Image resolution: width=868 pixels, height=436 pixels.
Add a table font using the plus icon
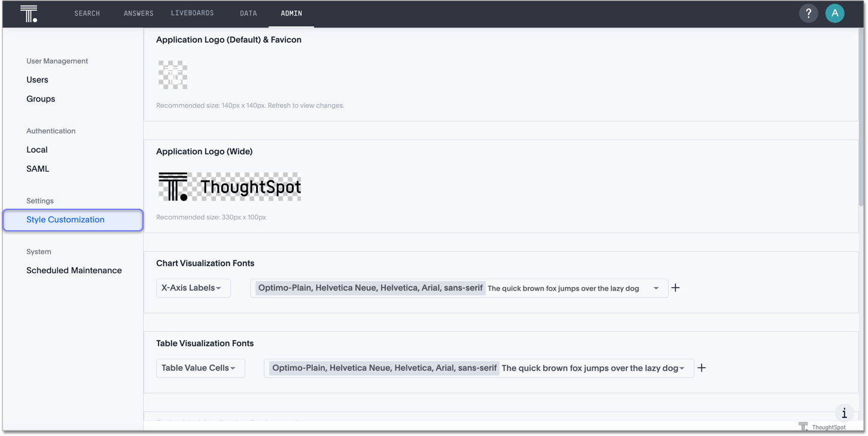click(x=702, y=368)
